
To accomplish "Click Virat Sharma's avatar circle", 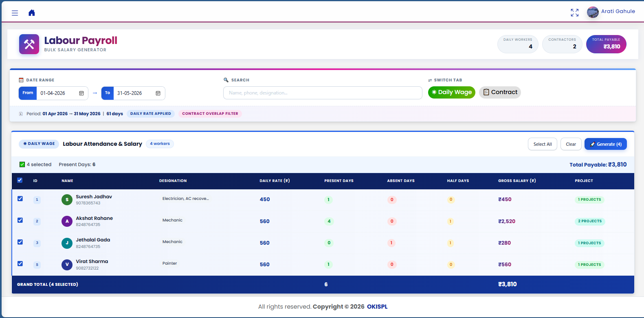I will point(67,265).
